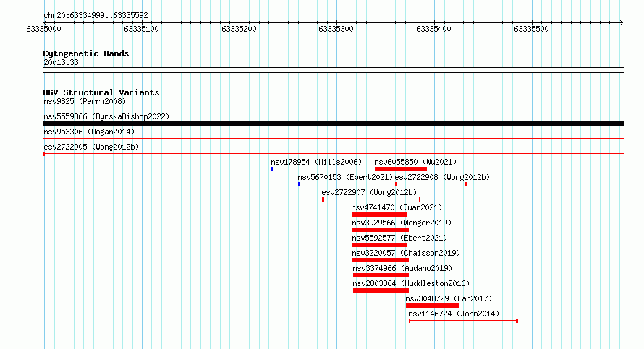This screenshot has width=644, height=349.
Task: Select the thick black nsv5559866 bar
Action: [x=333, y=124]
